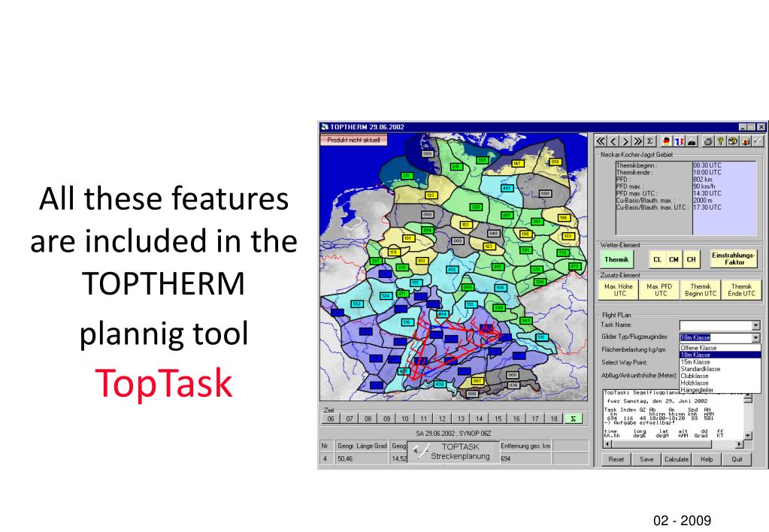Click the toolbar sigma summary icon
Screen dimensions: 769x532
point(649,141)
